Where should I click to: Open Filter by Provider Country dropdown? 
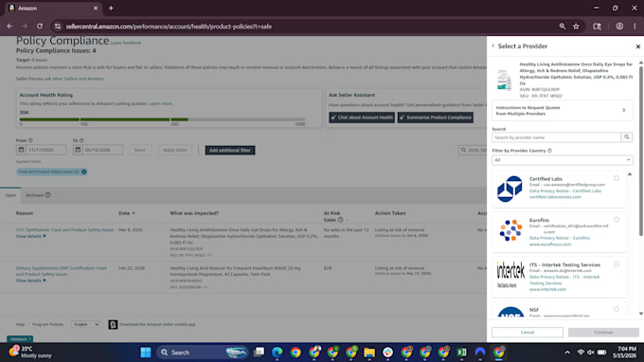(x=562, y=160)
